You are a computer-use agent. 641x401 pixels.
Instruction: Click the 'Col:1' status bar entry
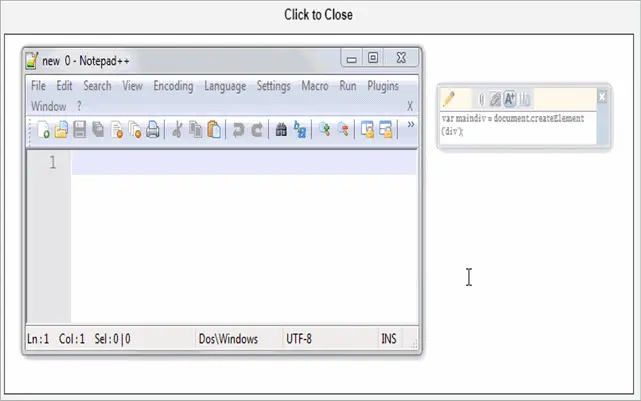[x=72, y=339]
